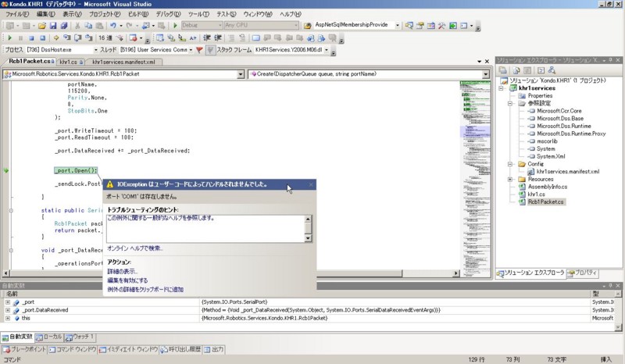Click View Class Diagram icon in Solution Explorer

(x=552, y=70)
